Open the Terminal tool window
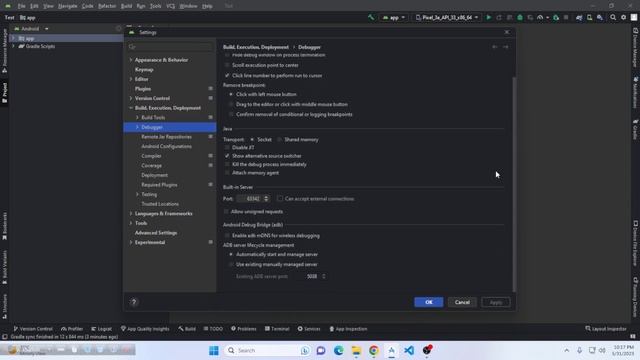Image resolution: width=640 pixels, height=360 pixels. (277, 329)
